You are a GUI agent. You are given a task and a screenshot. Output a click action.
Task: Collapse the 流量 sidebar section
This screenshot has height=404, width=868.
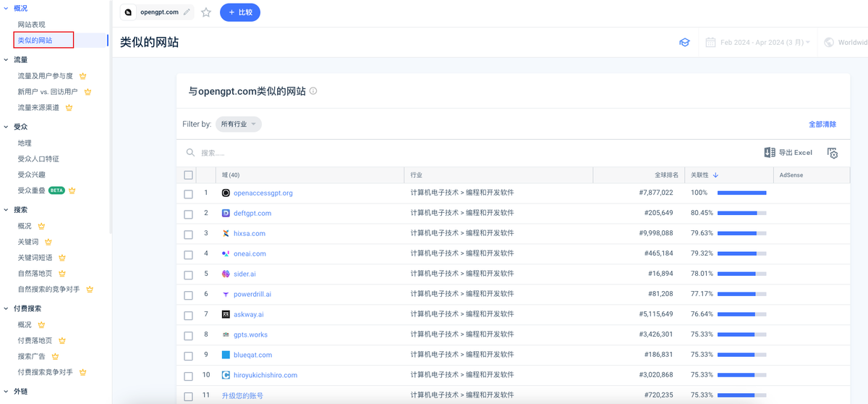(7, 60)
